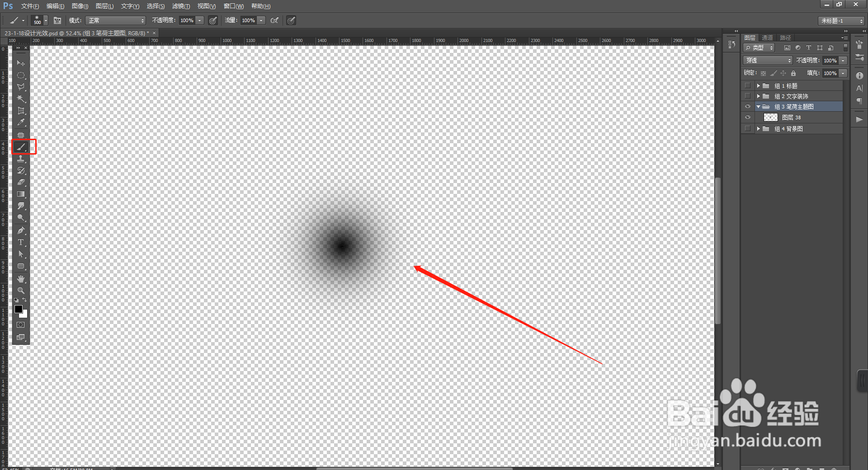Open brush flow 100% slider arrow
Image resolution: width=868 pixels, height=470 pixels.
tap(261, 20)
